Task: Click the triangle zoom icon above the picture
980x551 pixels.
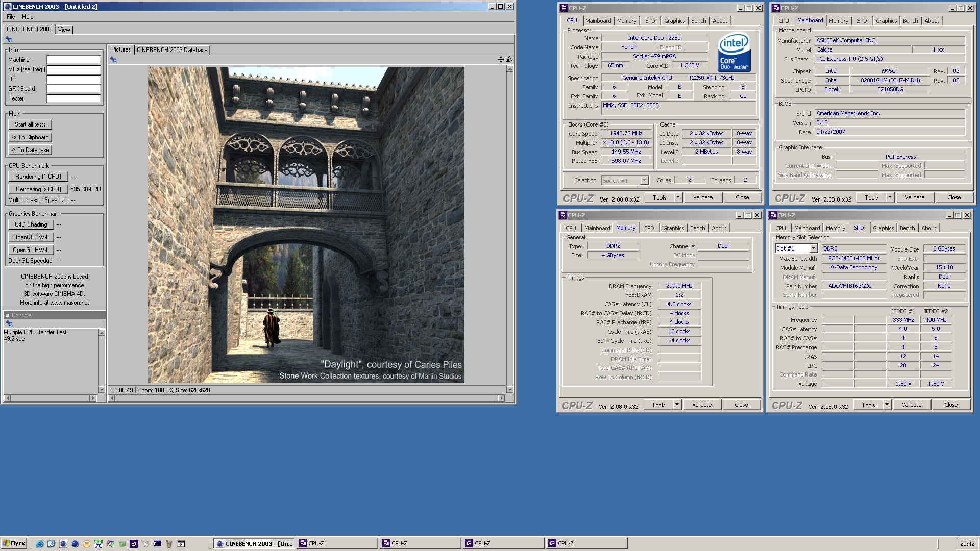Action: [509, 60]
